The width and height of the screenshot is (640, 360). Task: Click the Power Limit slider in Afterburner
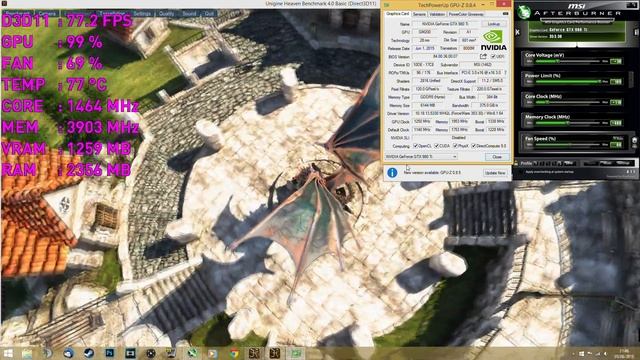(x=568, y=81)
